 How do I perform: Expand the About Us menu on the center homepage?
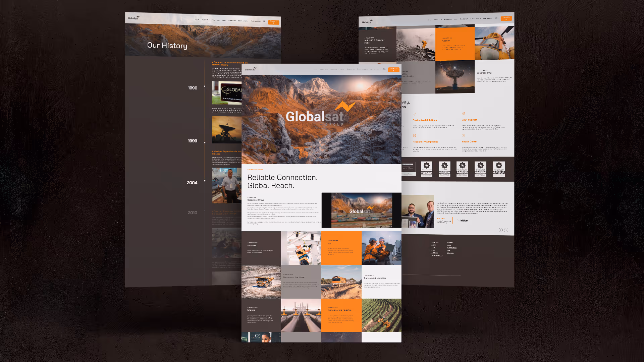point(324,69)
